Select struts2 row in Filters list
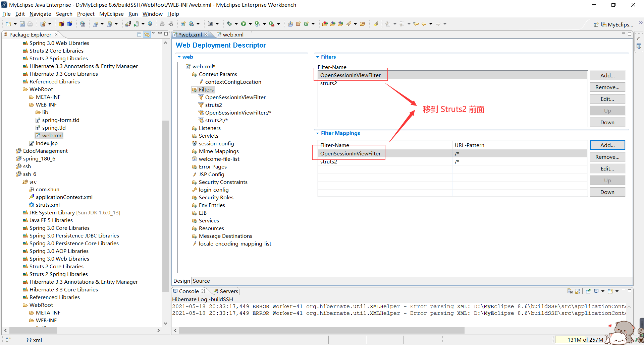644x345 pixels. click(x=452, y=83)
